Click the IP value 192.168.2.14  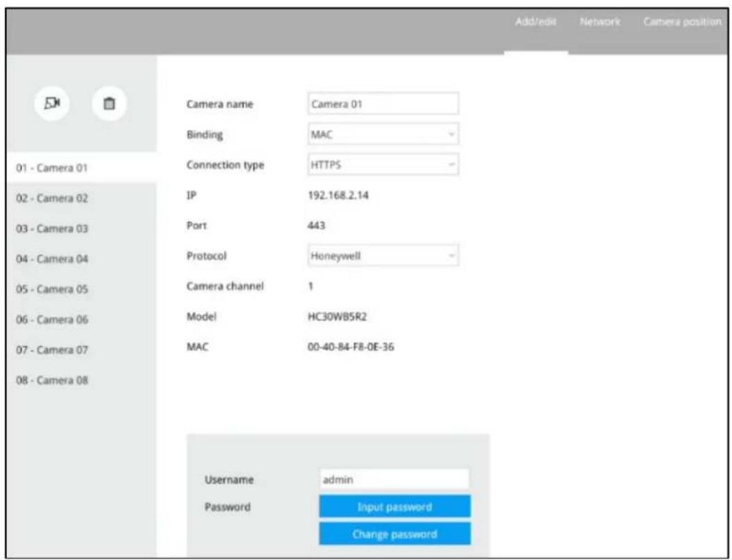pyautogui.click(x=338, y=195)
